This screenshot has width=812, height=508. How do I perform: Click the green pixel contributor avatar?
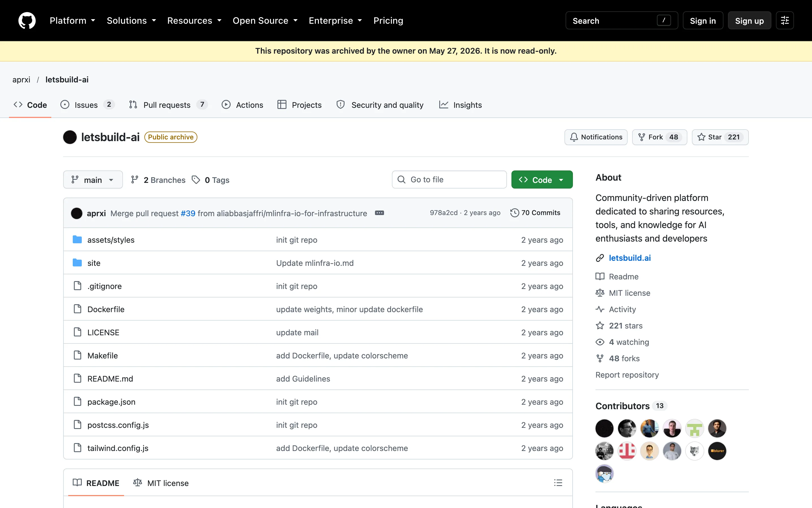pos(694,428)
